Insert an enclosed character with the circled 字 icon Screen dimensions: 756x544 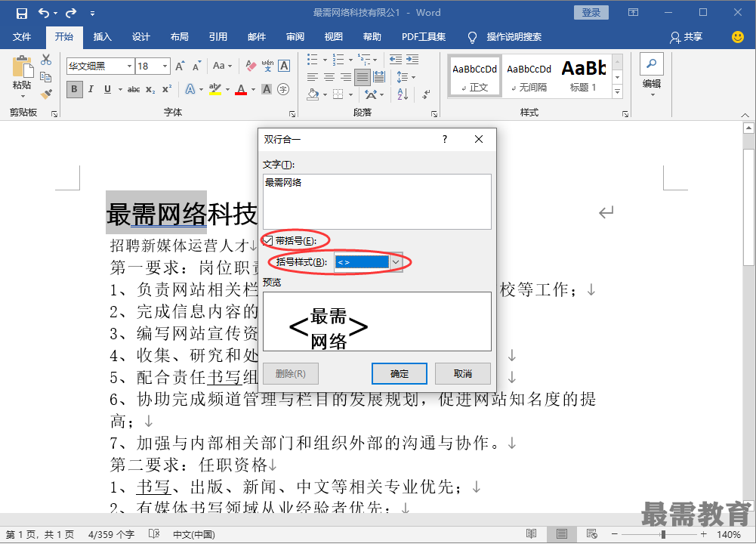(x=283, y=89)
